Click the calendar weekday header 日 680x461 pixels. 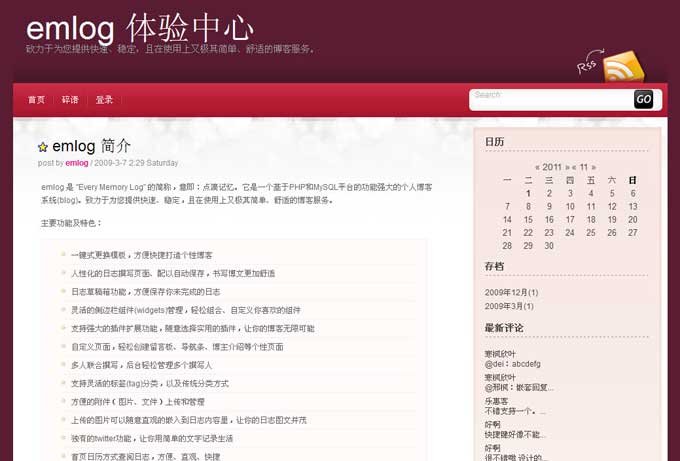pos(633,180)
